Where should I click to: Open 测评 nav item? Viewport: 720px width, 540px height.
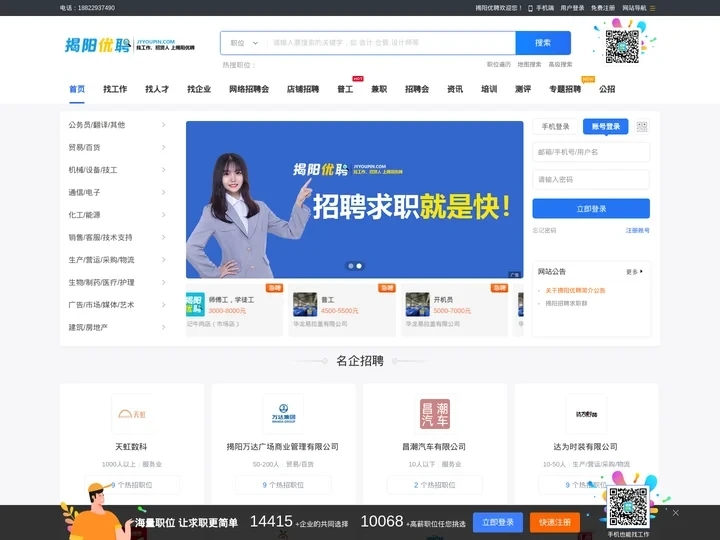[523, 89]
